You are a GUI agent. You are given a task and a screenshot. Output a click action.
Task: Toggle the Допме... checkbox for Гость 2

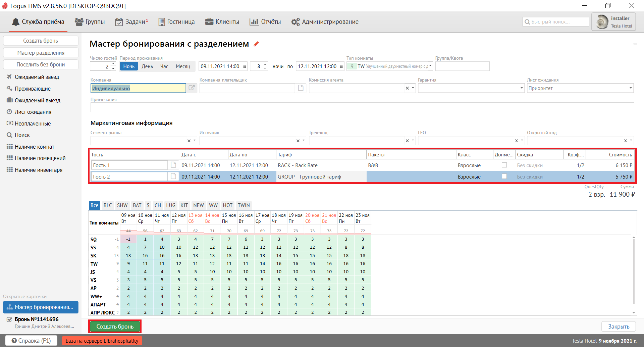click(x=504, y=177)
